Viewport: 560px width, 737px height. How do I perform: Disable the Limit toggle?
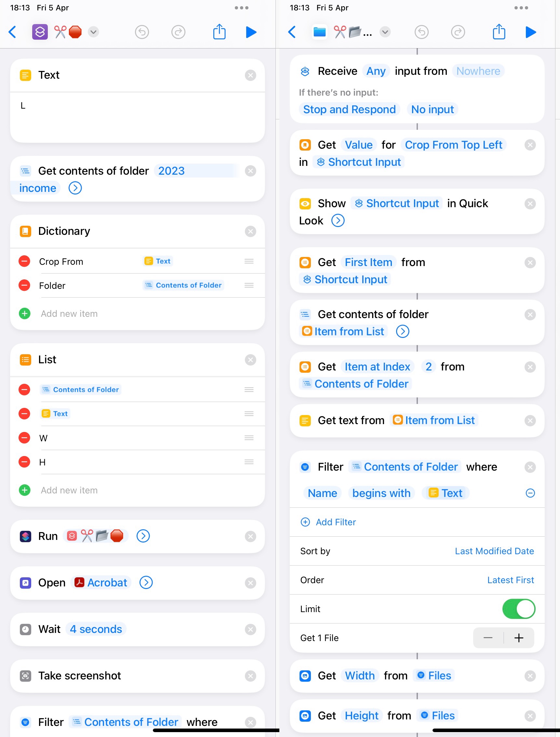pyautogui.click(x=519, y=609)
